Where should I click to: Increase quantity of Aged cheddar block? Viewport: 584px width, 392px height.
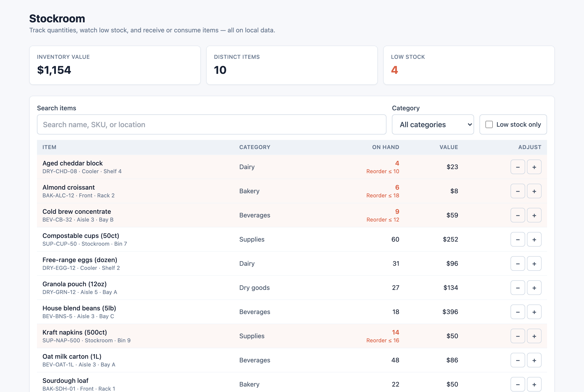pos(534,167)
